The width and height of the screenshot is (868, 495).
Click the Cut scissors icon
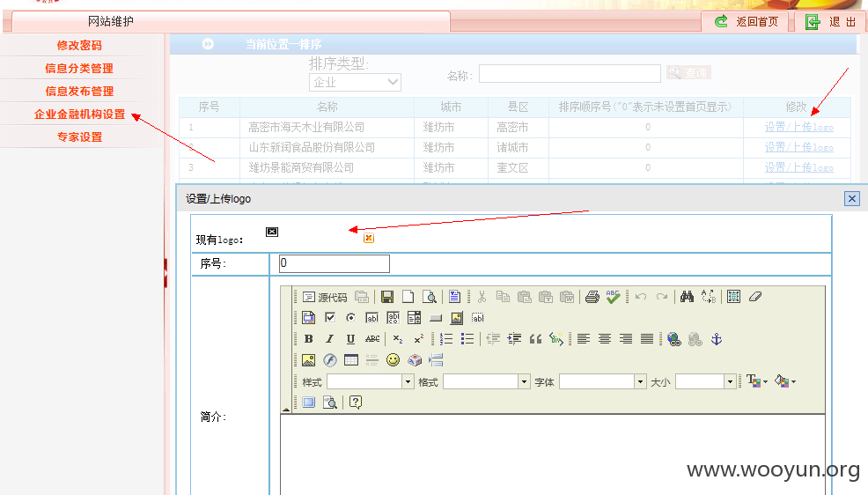click(482, 297)
